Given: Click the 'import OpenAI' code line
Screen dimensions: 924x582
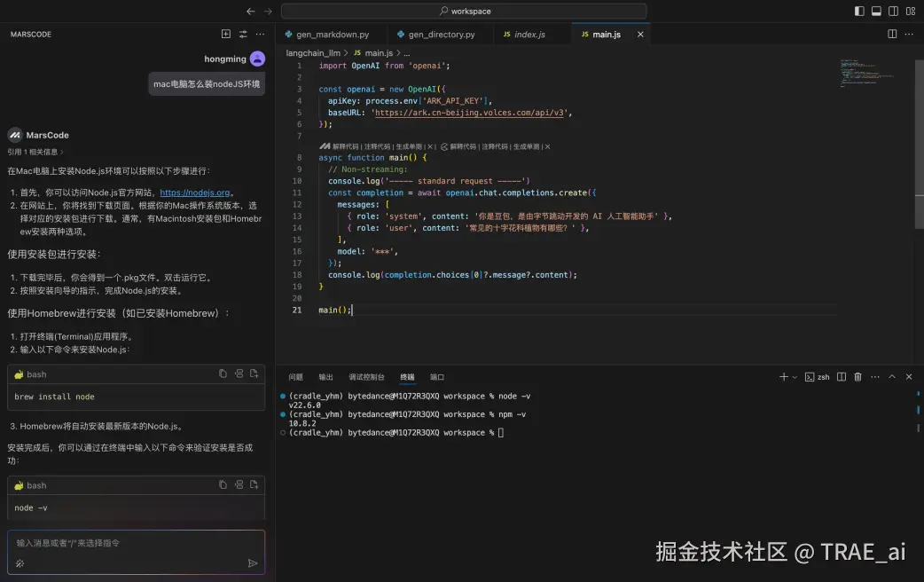Looking at the screenshot, I should pyautogui.click(x=384, y=66).
